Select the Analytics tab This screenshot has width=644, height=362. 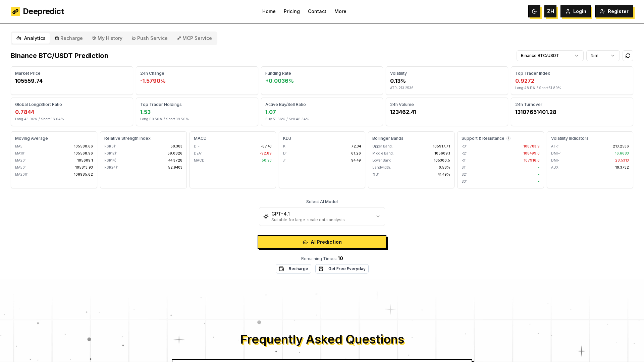[x=31, y=38]
